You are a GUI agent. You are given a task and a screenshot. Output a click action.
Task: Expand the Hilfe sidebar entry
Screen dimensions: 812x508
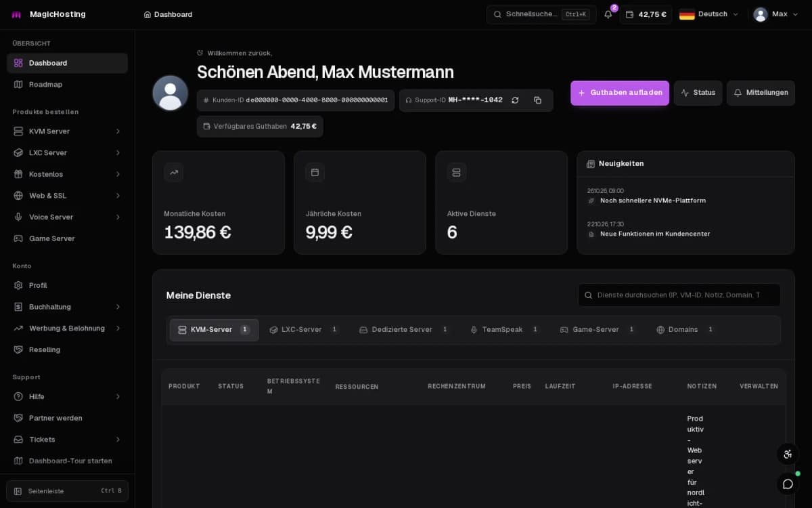click(67, 397)
